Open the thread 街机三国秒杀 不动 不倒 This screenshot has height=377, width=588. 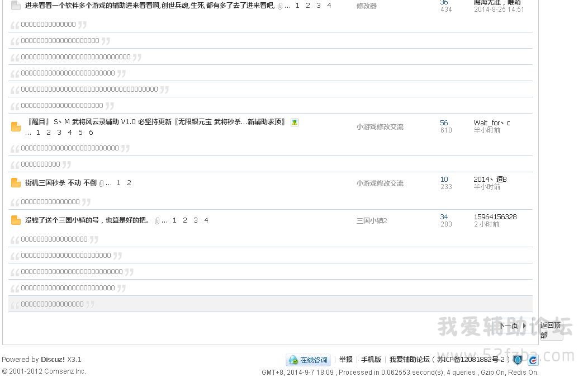(x=61, y=183)
